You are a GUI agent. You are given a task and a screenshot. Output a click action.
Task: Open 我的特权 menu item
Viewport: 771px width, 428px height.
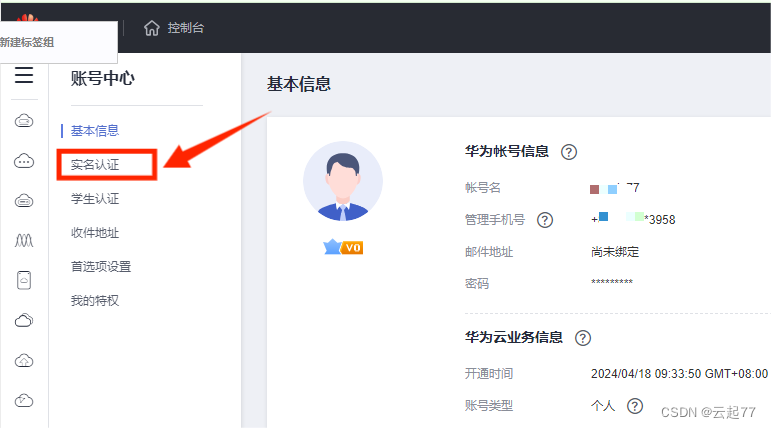click(x=95, y=301)
